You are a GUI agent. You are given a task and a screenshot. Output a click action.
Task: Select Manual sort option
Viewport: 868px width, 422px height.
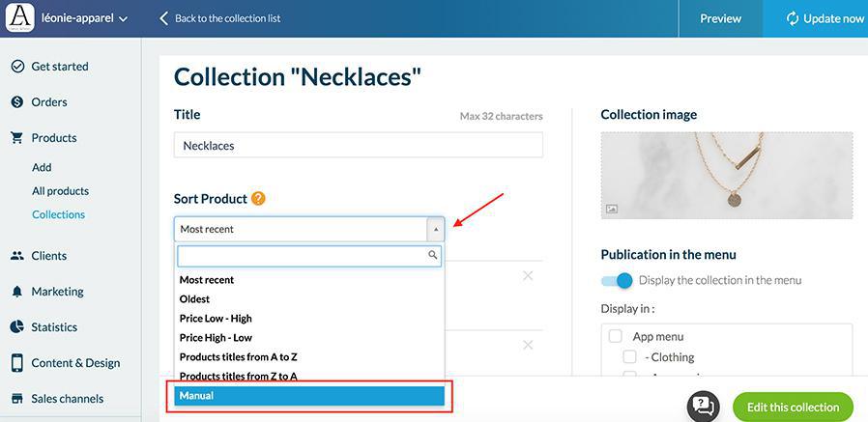(309, 396)
